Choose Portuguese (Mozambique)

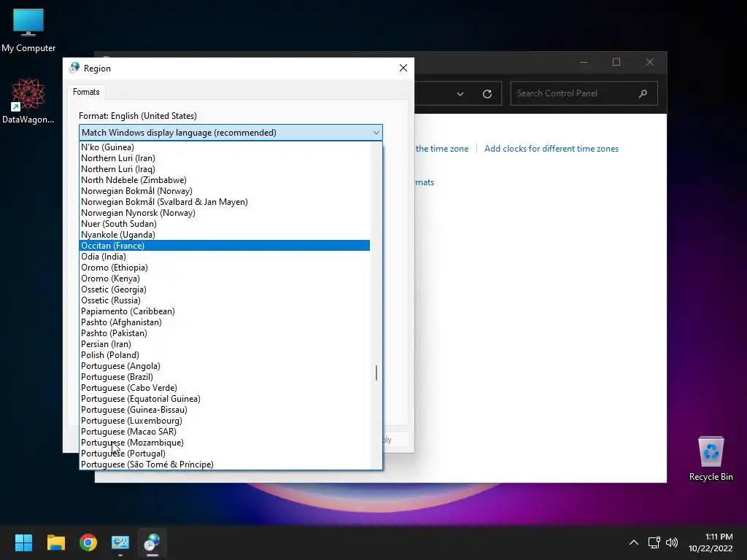(x=225, y=443)
